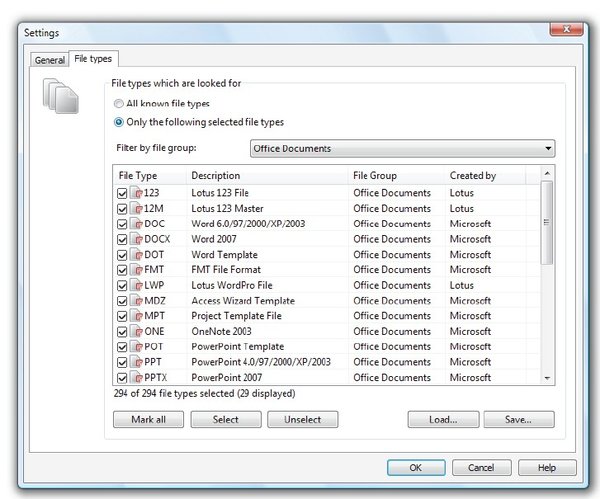This screenshot has height=499, width=600.
Task: Select the File types tab
Action: coord(93,59)
